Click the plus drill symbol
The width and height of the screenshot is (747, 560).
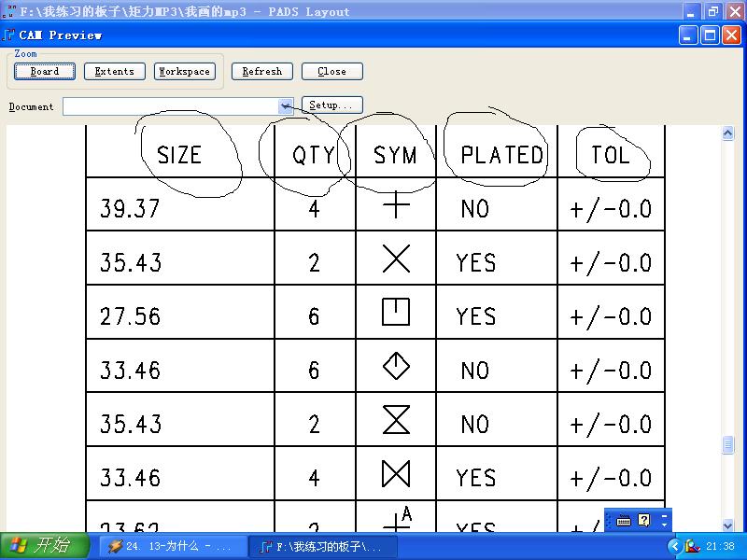click(396, 204)
